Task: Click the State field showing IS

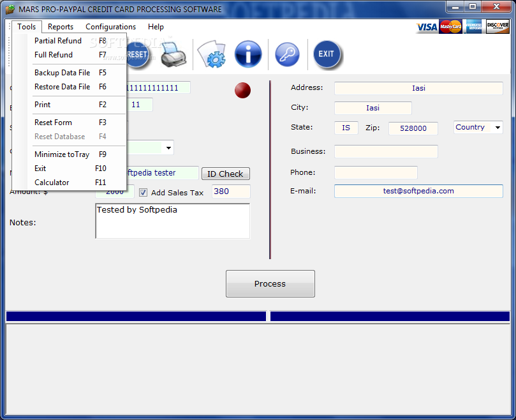Action: [x=346, y=128]
